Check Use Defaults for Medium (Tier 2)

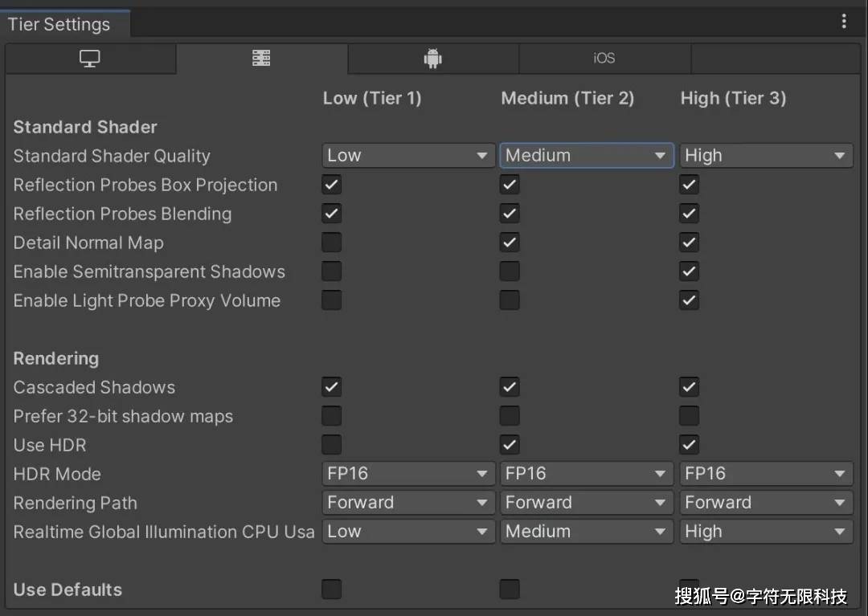tap(510, 589)
